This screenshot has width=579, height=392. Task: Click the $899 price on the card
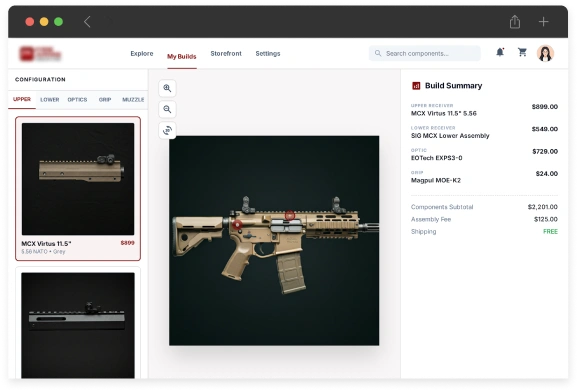(127, 243)
